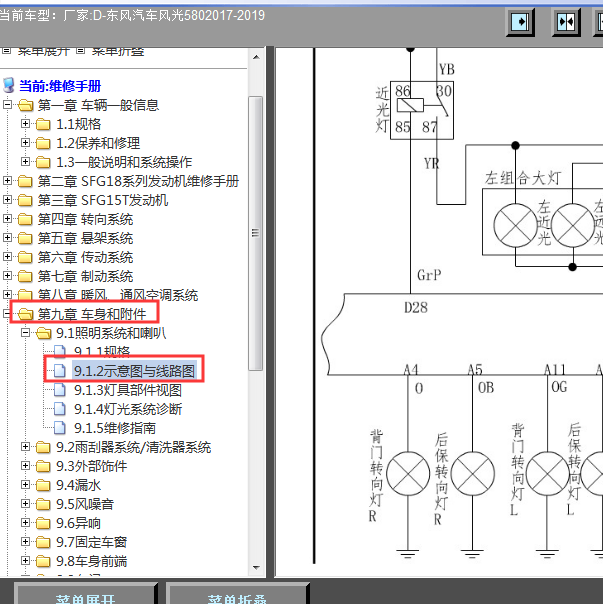Expand the 第七章 制动系统 node

7,275
